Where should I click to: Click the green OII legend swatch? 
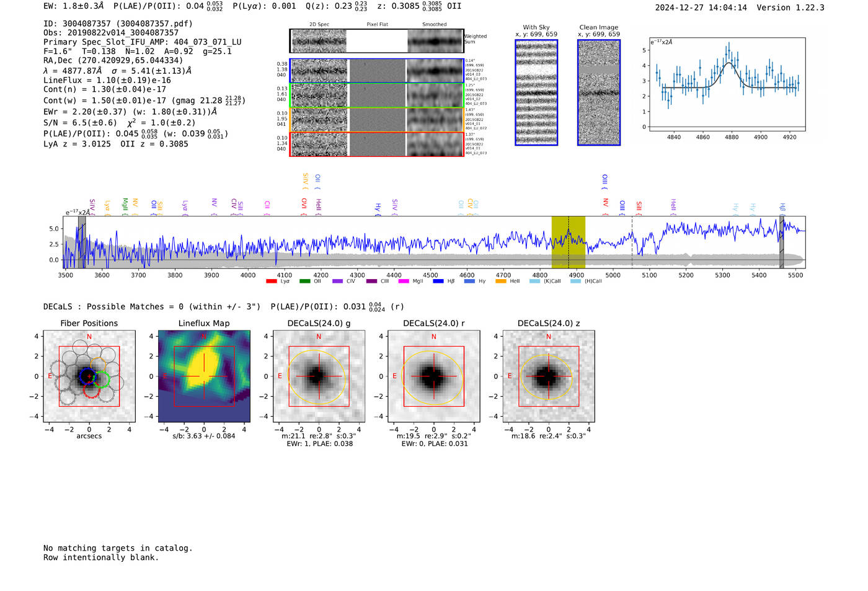click(x=304, y=282)
